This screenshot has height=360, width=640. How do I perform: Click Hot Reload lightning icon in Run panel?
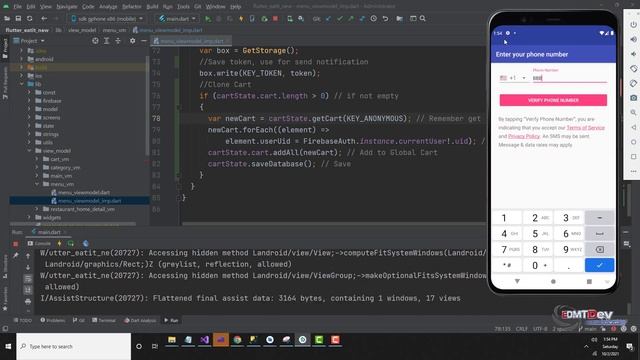pyautogui.click(x=59, y=244)
